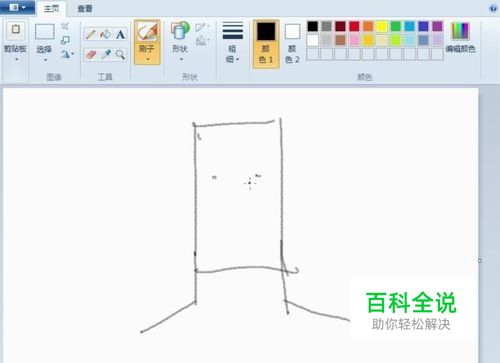Expand the selection options dropdown
The image size is (500, 363).
(45, 60)
